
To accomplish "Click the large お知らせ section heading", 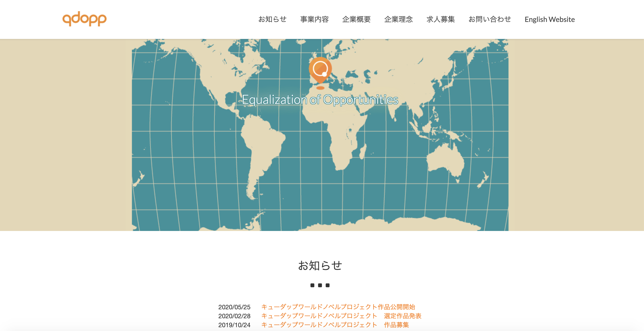I will tap(320, 265).
